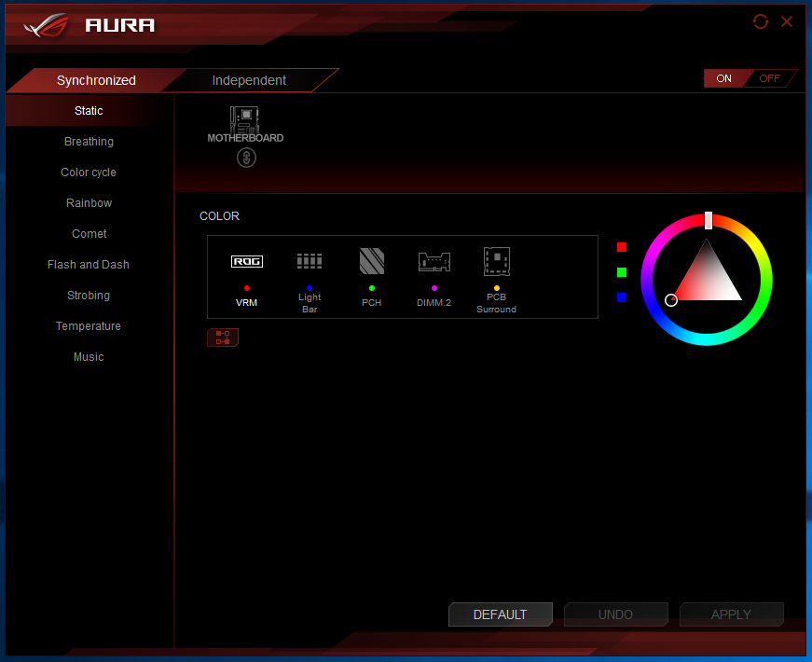Turn lighting OFF
Screen dimensions: 812x662
tap(769, 78)
